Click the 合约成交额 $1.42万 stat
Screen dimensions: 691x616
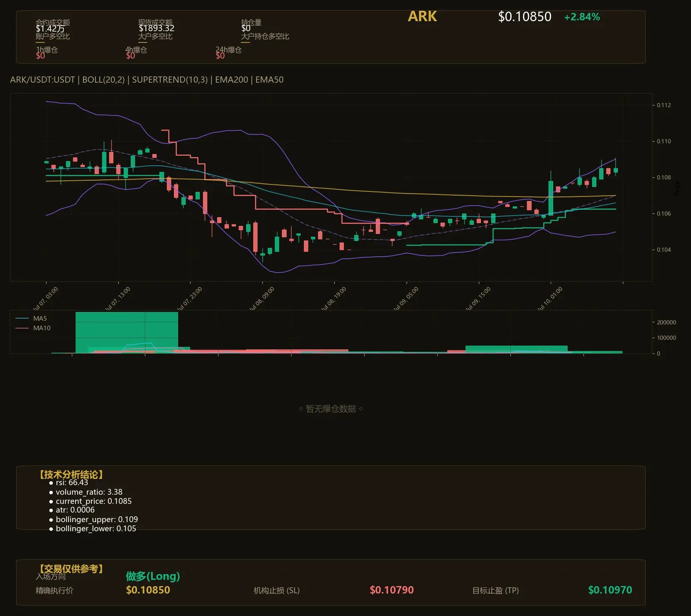point(53,25)
